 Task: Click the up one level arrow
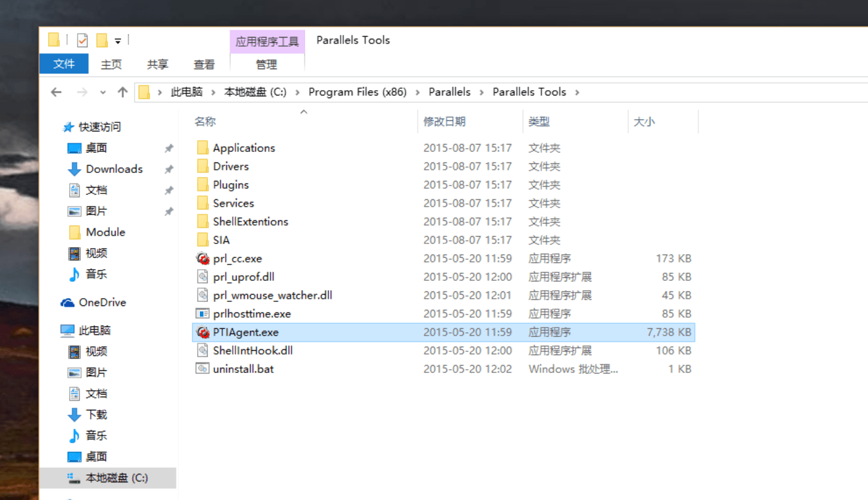pos(122,92)
